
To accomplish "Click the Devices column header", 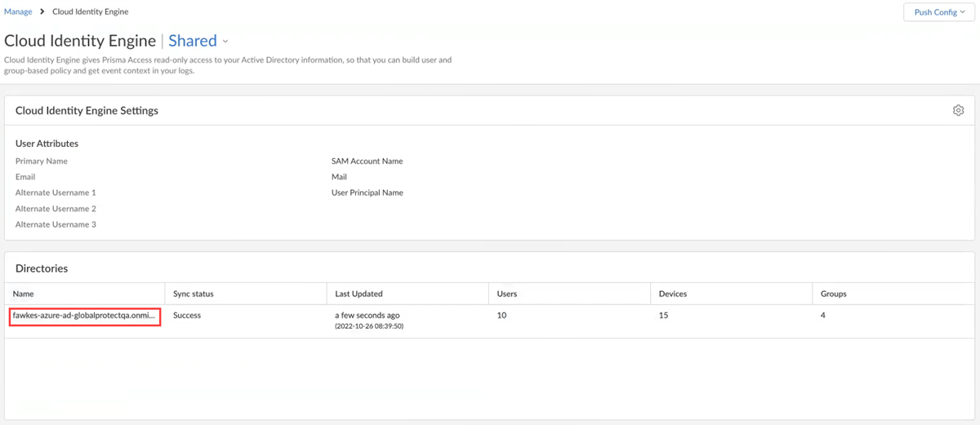I will point(673,294).
